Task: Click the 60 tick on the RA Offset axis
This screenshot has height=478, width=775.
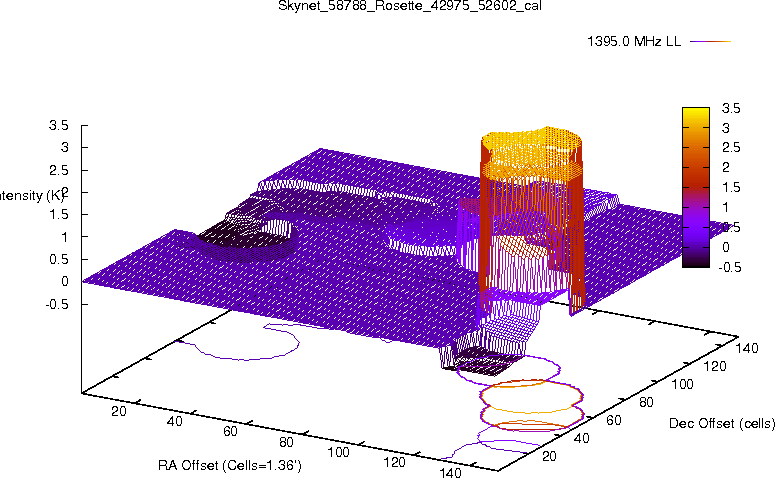Action: tap(230, 431)
